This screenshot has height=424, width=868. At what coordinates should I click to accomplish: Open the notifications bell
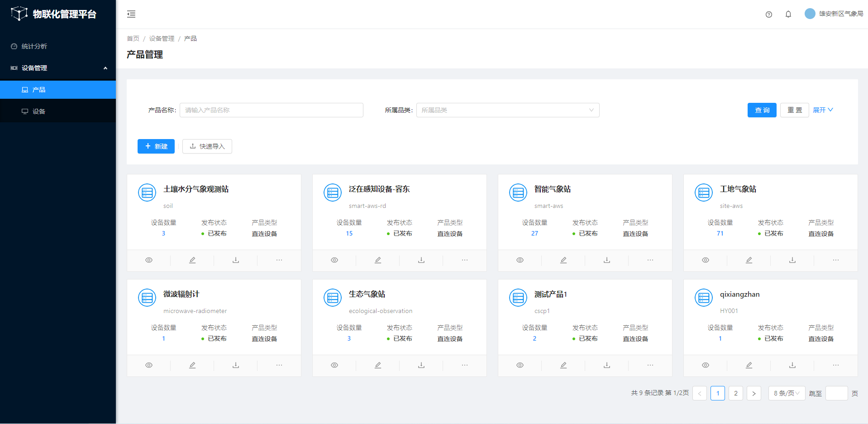(788, 14)
